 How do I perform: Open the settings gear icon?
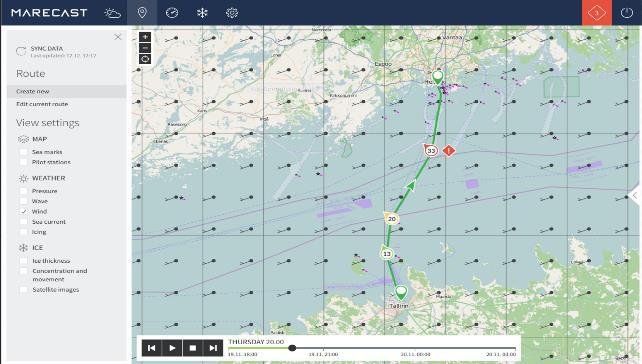(232, 13)
